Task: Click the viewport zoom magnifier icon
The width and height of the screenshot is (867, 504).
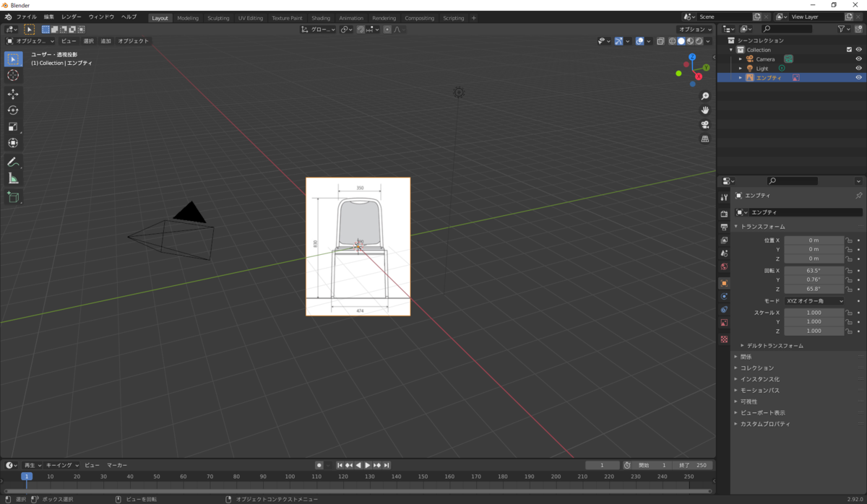Action: [705, 96]
